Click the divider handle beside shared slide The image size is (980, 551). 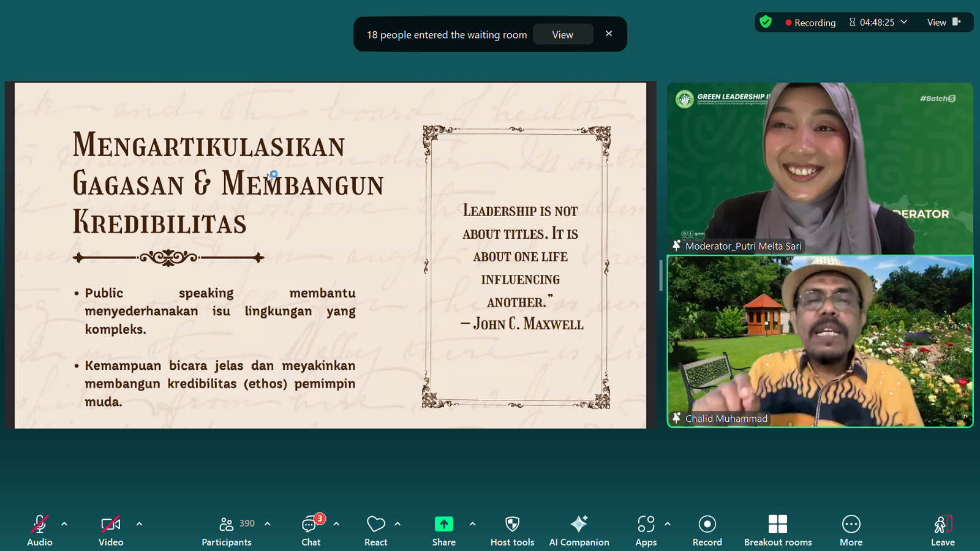tap(661, 275)
